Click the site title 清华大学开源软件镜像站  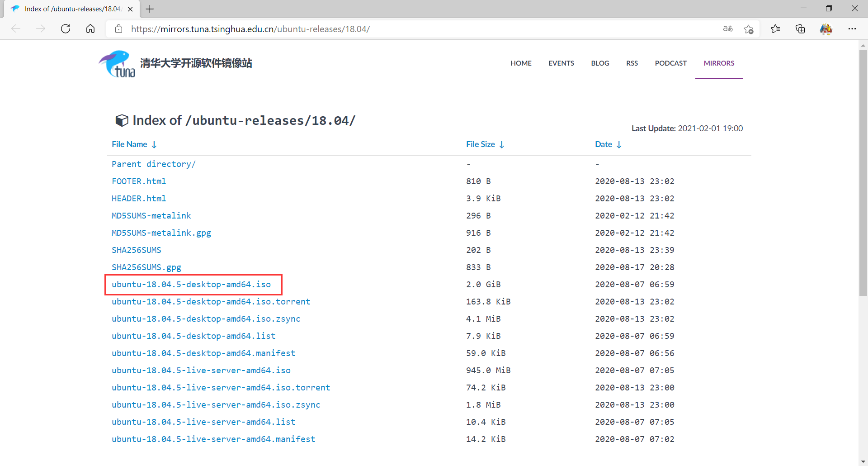tap(196, 63)
